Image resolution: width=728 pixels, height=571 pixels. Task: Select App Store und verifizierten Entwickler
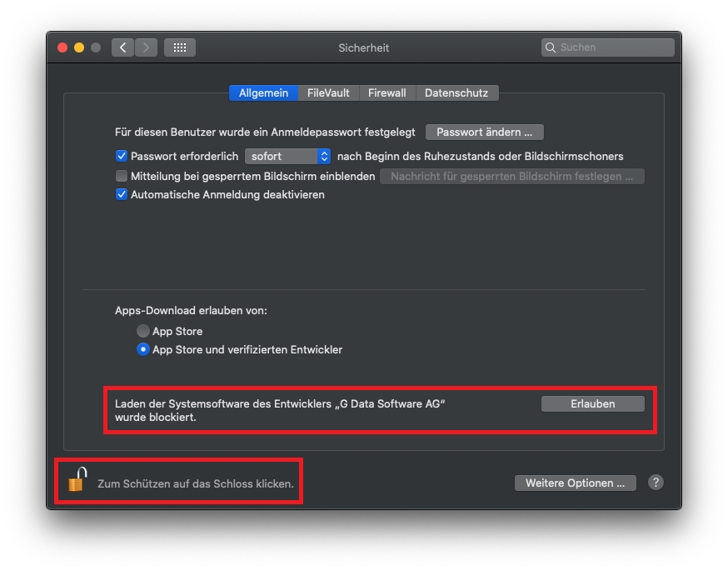143,349
